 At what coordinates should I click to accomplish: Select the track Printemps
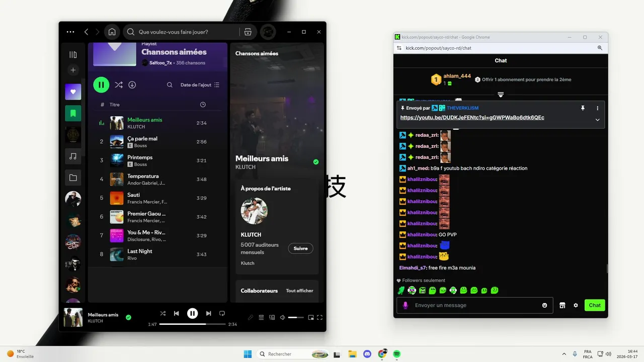click(158, 160)
